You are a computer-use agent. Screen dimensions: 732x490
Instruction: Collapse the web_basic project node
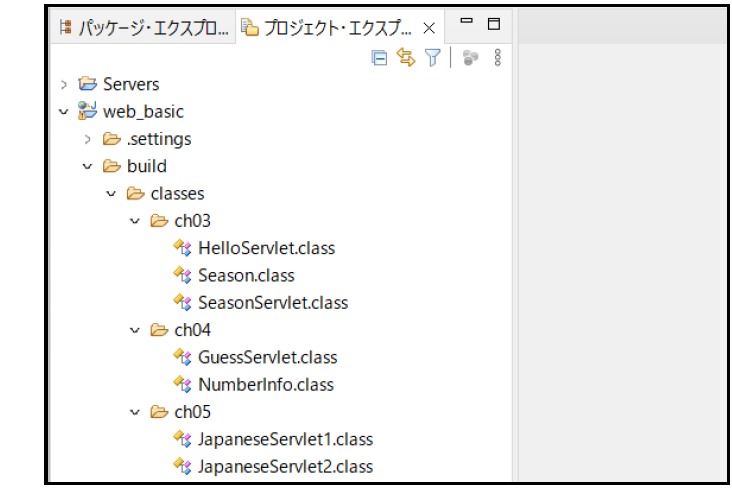tap(65, 112)
